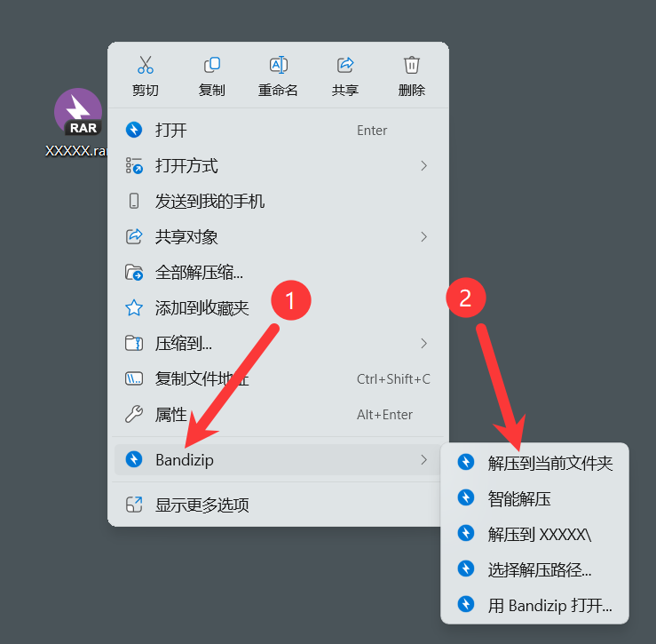Viewport: 656px width, 644px height.
Task: Expand the 打开方式 submenu arrow
Action: (423, 166)
